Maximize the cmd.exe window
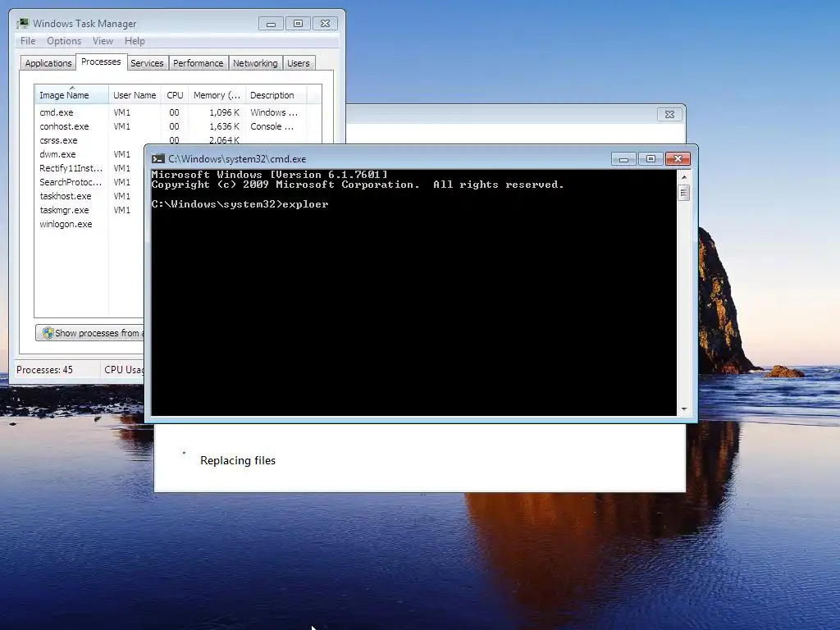The image size is (840, 630). point(651,158)
